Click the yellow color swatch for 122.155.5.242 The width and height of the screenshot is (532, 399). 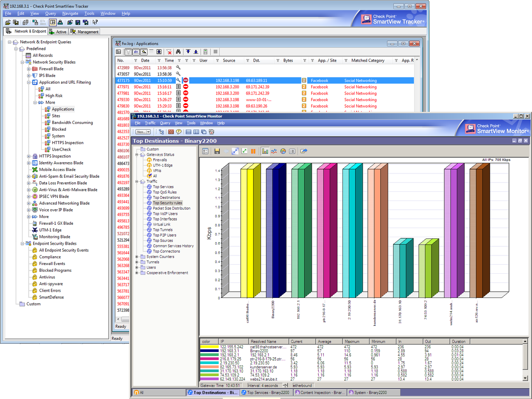(209, 347)
